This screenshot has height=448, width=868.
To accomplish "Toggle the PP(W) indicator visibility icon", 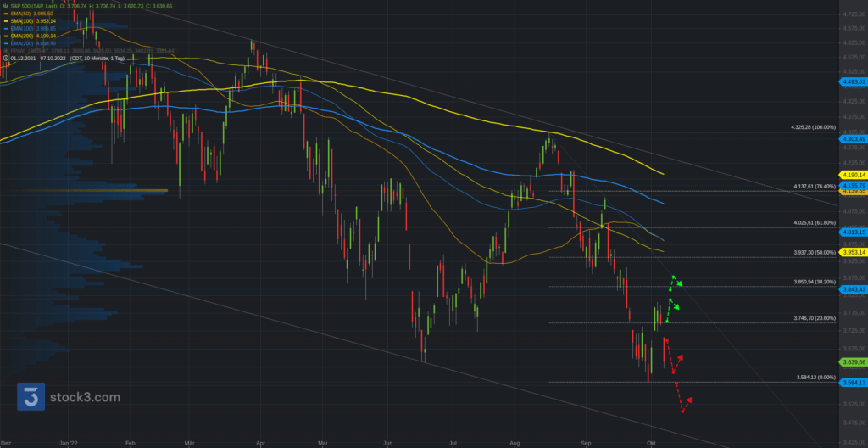I will pyautogui.click(x=6, y=50).
